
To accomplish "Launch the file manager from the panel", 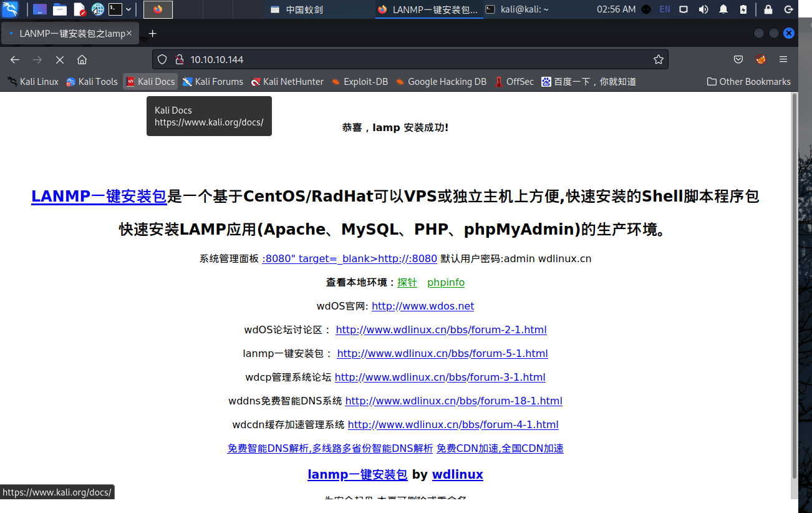I will tap(60, 9).
